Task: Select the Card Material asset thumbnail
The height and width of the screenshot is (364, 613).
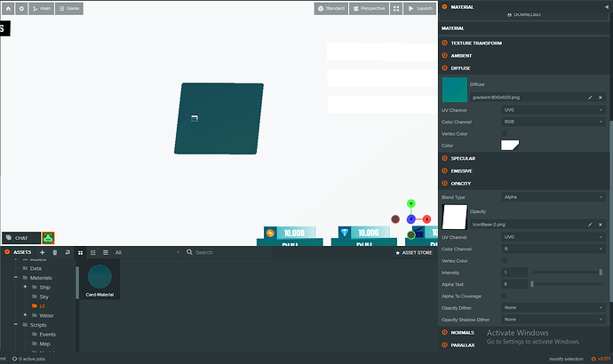Action: [100, 279]
